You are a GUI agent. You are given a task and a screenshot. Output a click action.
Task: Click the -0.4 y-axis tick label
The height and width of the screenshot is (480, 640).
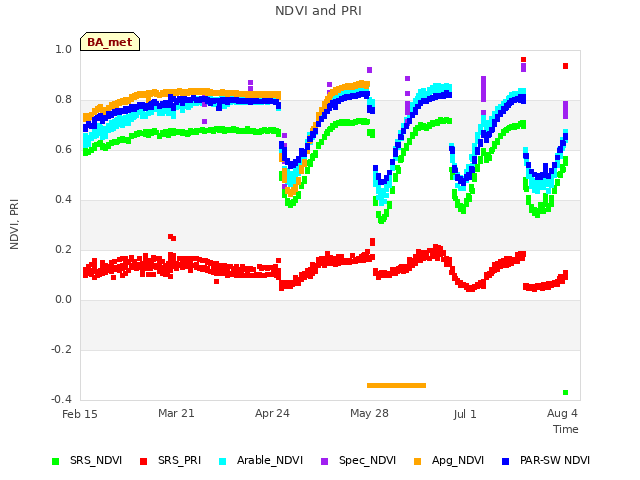(x=61, y=399)
